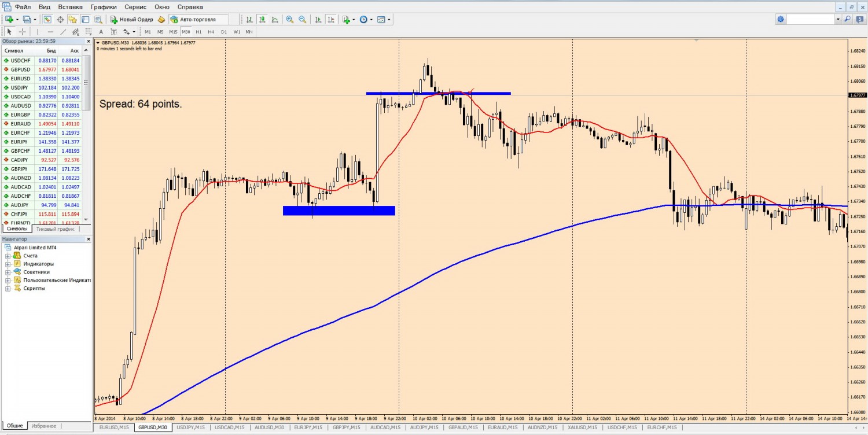The image size is (868, 435).
Task: Zoom in on the chart
Action: click(x=289, y=19)
